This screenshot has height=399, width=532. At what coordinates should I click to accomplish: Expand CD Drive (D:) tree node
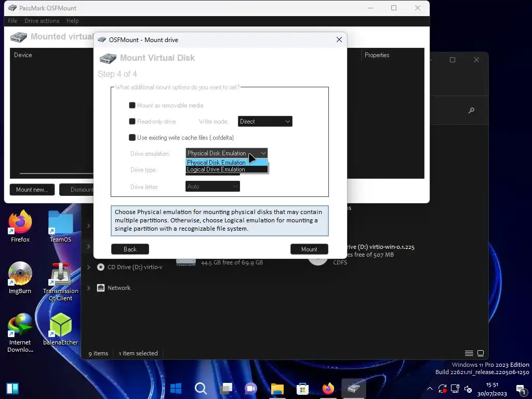88,267
